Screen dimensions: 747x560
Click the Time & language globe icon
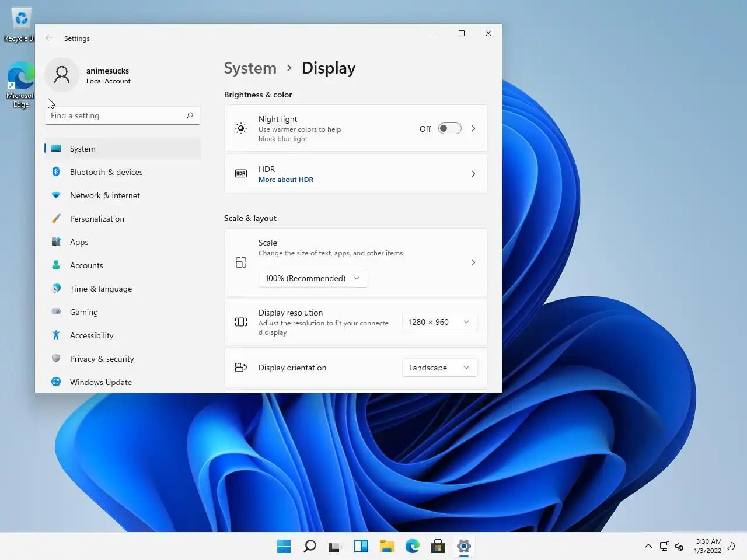pos(56,288)
